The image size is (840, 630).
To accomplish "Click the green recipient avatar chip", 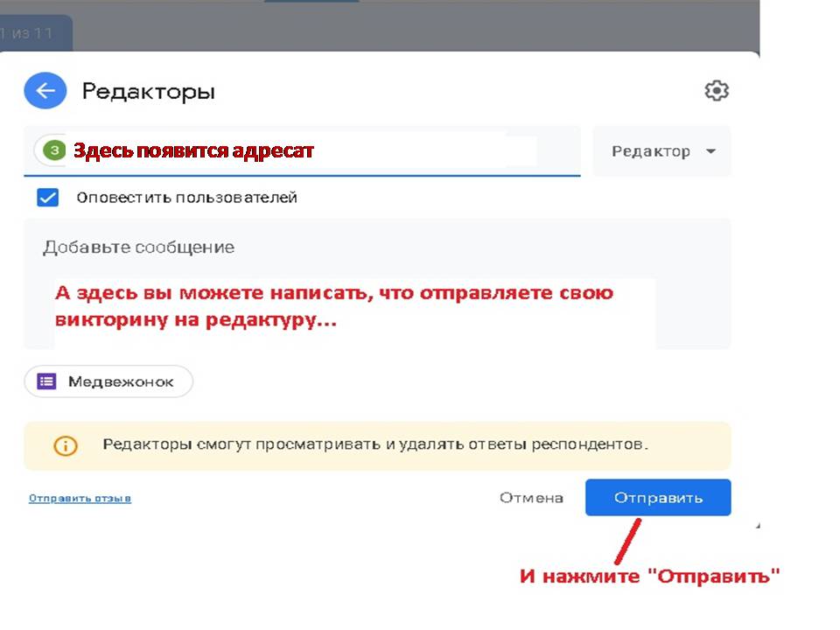I will click(x=54, y=150).
